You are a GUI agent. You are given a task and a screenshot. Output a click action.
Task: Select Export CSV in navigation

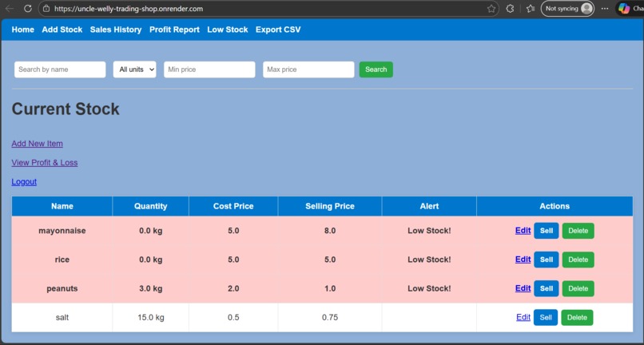[x=278, y=30]
